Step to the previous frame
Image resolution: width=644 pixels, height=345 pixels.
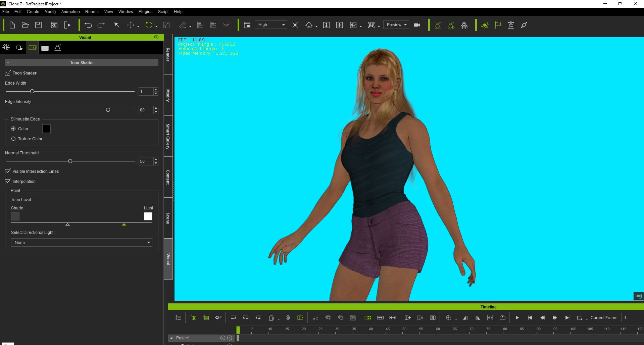[x=542, y=318]
